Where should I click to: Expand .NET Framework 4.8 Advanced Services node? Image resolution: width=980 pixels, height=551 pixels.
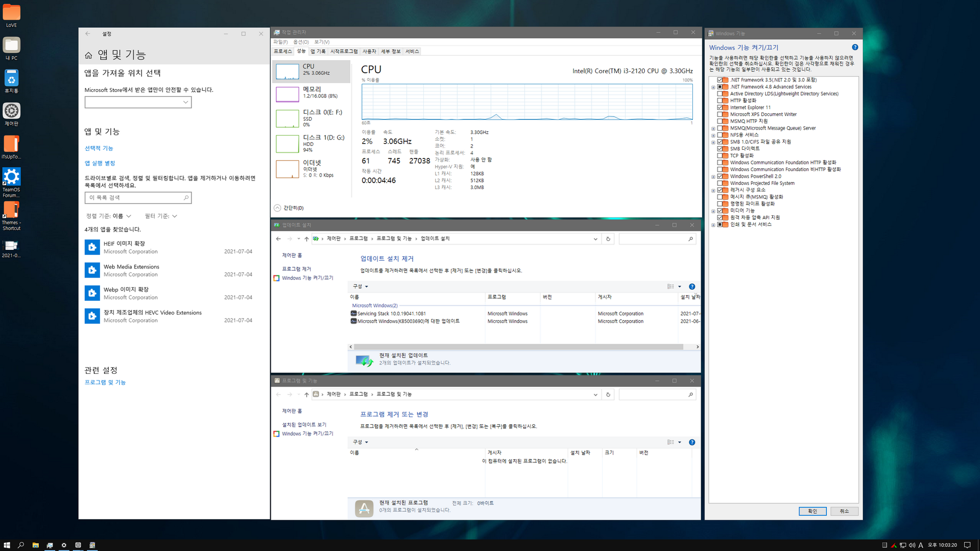click(713, 87)
